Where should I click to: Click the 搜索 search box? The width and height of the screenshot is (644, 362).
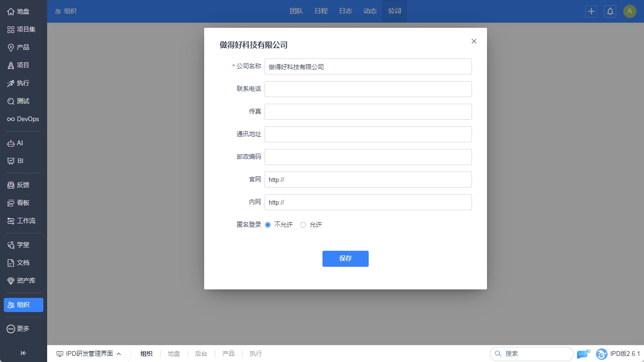[532, 354]
